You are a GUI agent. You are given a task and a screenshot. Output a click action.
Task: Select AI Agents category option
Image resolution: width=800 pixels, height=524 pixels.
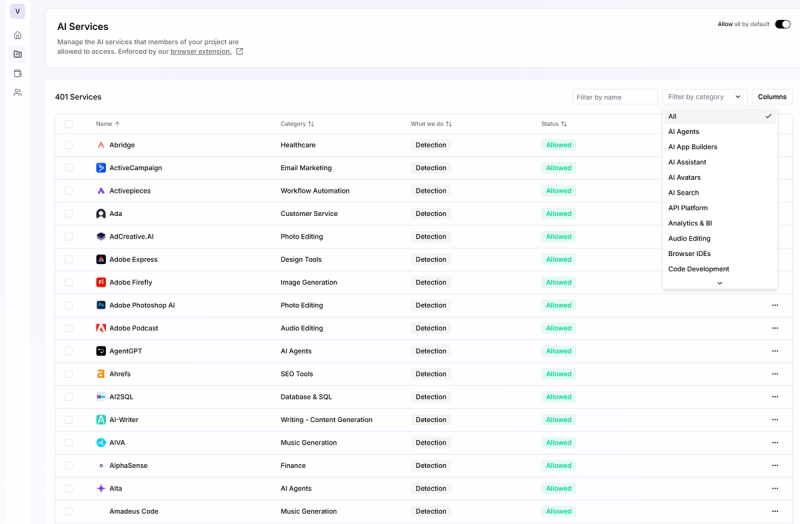point(720,132)
